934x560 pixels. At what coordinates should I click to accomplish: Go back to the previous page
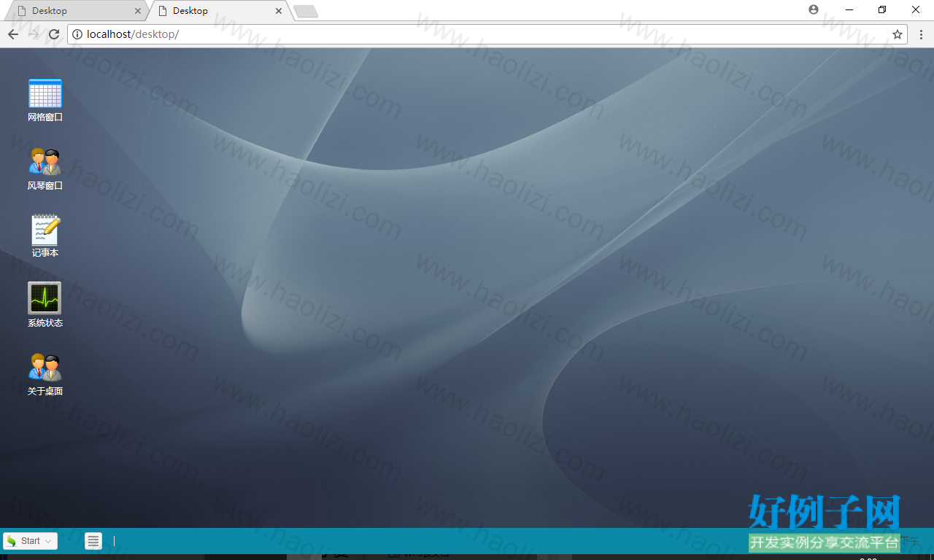click(13, 34)
